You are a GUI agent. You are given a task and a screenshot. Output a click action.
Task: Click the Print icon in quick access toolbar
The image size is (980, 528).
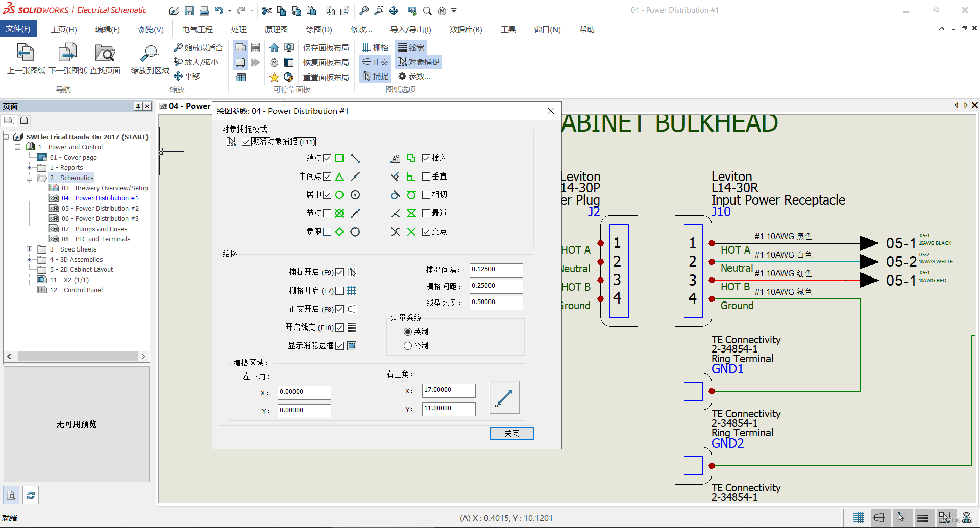(x=204, y=10)
